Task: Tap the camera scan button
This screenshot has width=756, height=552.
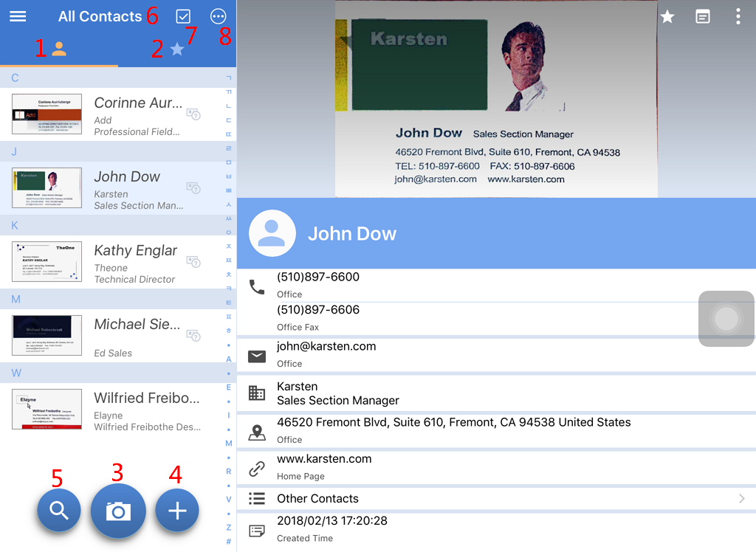Action: coord(118,511)
